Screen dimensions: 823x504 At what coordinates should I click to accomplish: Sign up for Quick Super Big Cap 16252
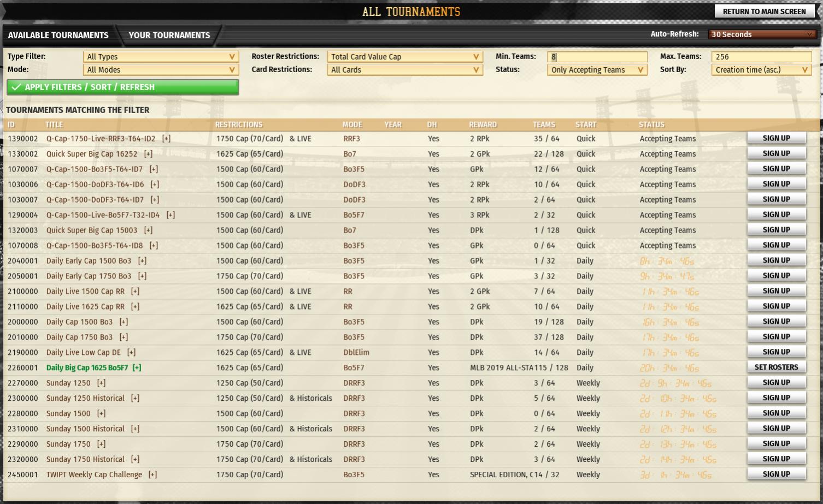click(776, 153)
